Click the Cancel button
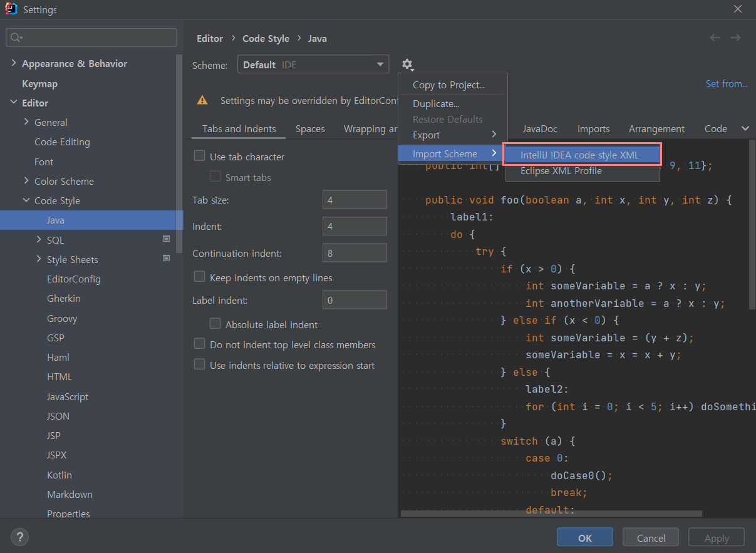This screenshot has width=756, height=553. [651, 537]
